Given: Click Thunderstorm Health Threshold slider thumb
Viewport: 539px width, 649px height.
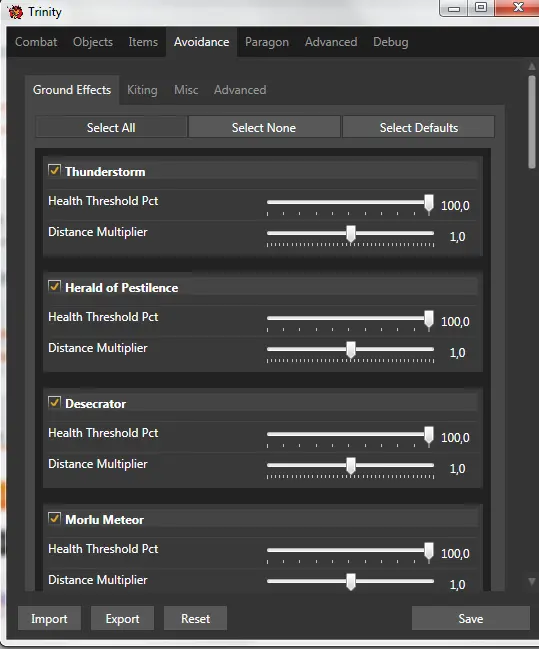Looking at the screenshot, I should [429, 204].
